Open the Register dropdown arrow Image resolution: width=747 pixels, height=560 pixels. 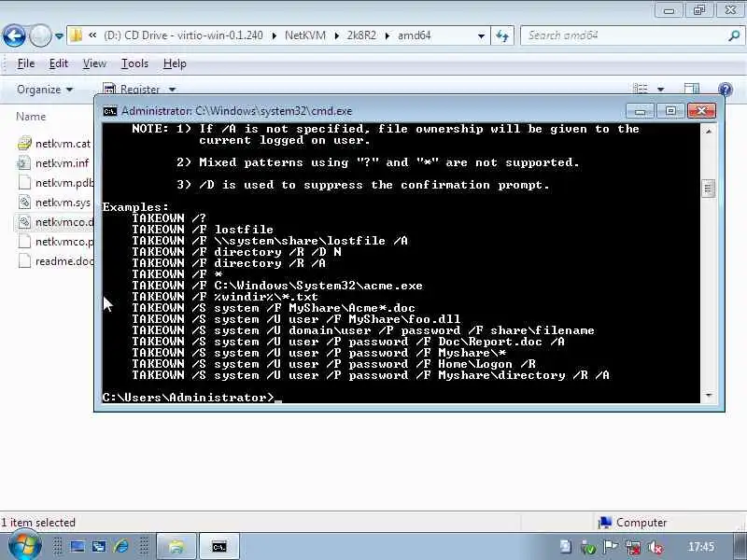click(x=172, y=90)
